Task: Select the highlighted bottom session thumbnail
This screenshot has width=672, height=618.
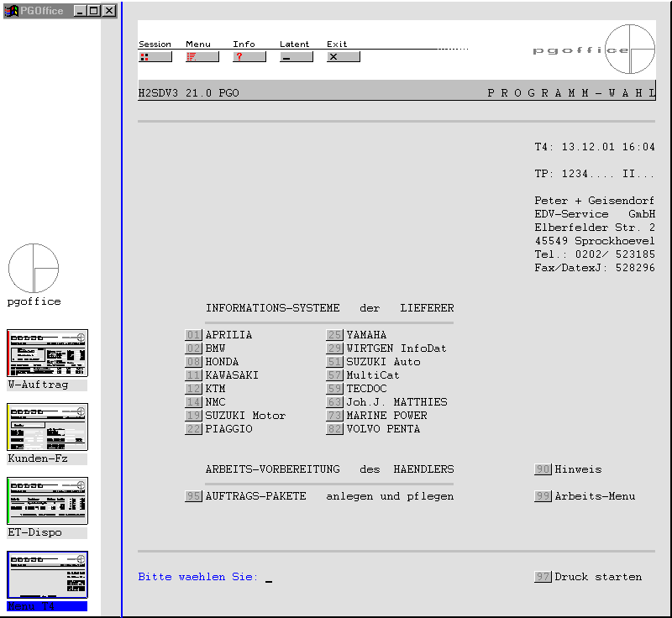Action: coord(47,574)
